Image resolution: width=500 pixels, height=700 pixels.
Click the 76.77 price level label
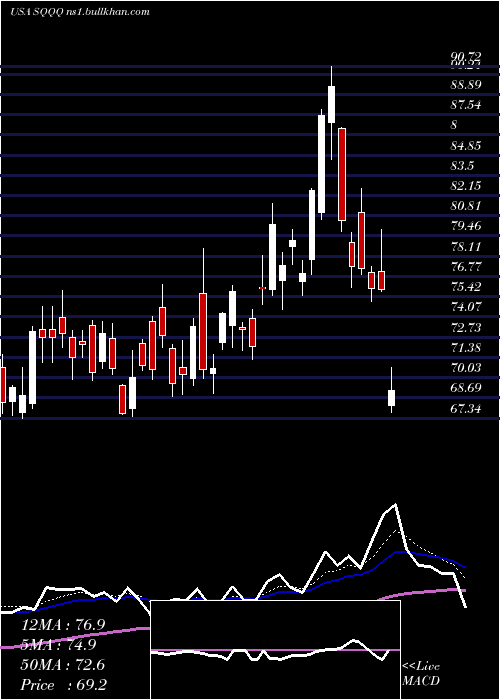[x=466, y=267]
